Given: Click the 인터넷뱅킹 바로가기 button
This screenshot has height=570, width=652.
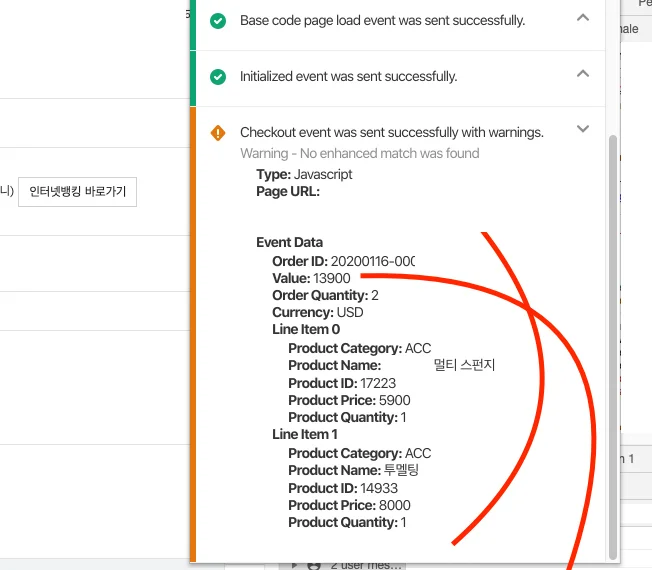Looking at the screenshot, I should 77,192.
